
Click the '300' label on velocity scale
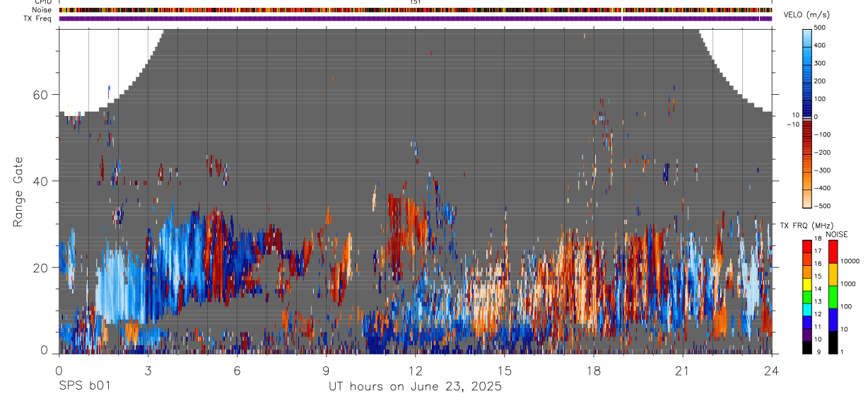click(820, 63)
